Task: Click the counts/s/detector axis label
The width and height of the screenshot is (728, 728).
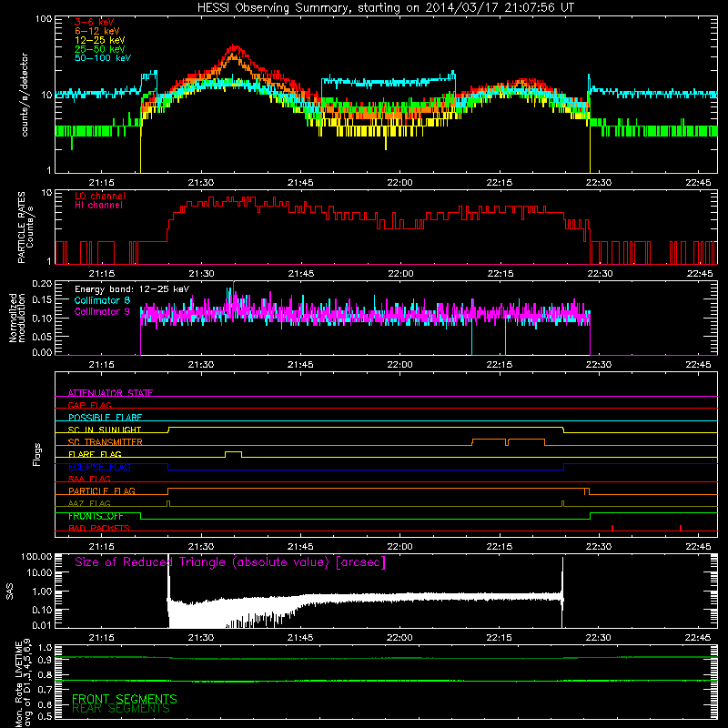Action: click(25, 95)
